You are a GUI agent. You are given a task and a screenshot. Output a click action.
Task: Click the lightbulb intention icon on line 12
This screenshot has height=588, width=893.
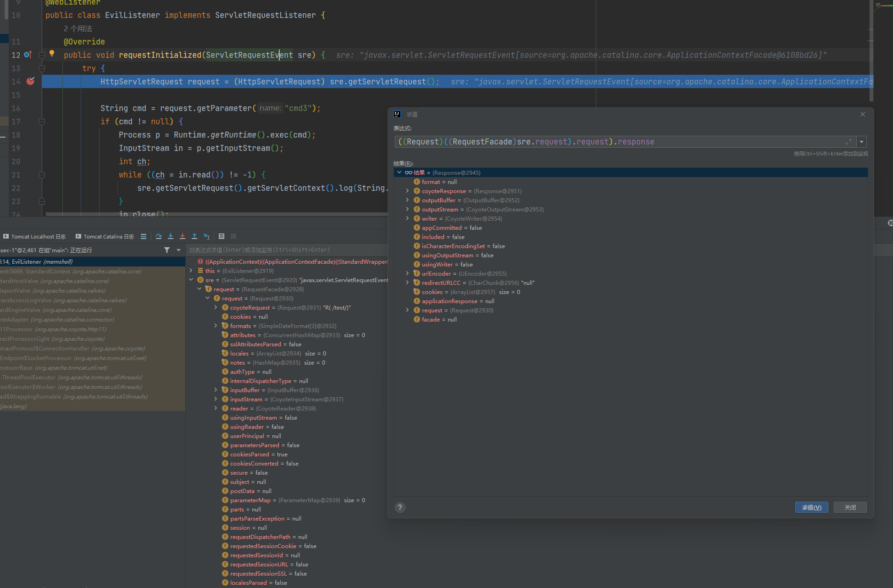tap(52, 54)
